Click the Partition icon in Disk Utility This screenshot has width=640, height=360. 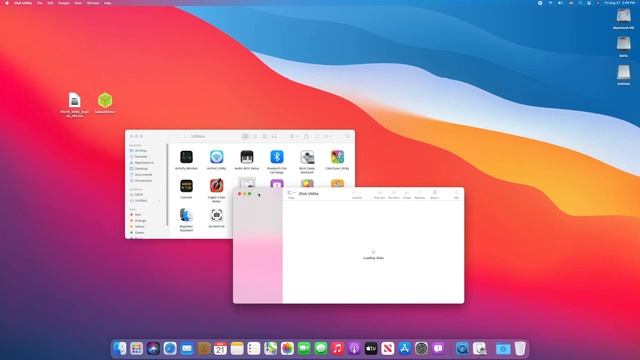[x=394, y=195]
